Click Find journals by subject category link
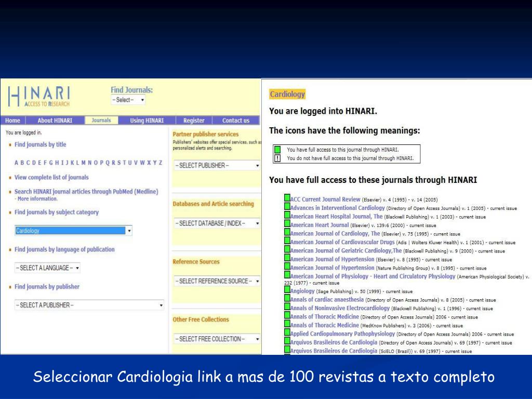532x399 pixels. pos(56,212)
